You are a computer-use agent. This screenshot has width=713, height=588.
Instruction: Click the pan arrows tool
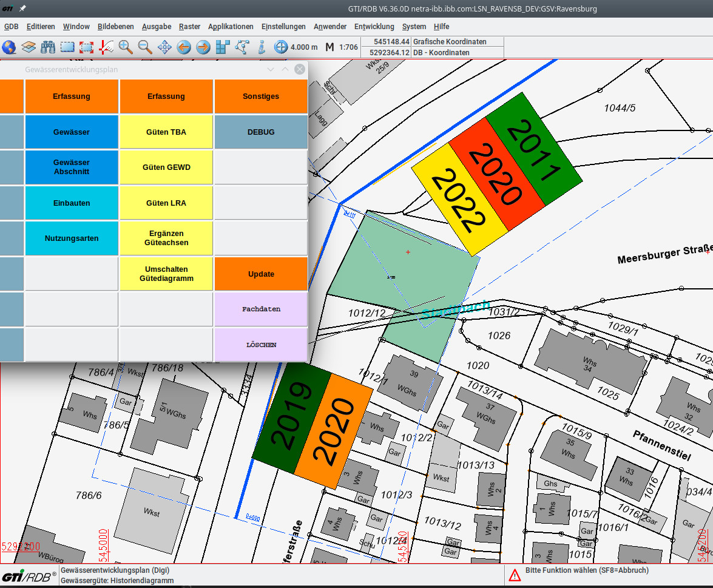pyautogui.click(x=164, y=47)
